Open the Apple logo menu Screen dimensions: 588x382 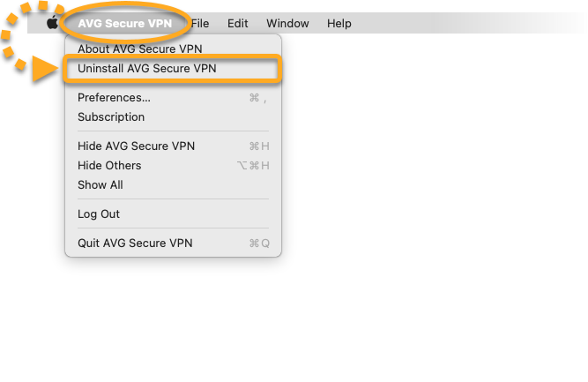point(52,23)
